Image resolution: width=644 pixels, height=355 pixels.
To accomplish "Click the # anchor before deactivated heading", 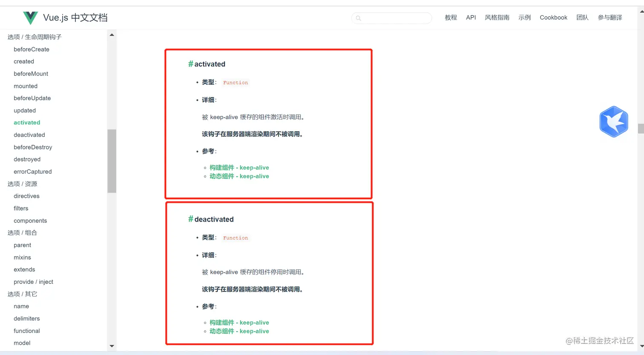I will 190,219.
